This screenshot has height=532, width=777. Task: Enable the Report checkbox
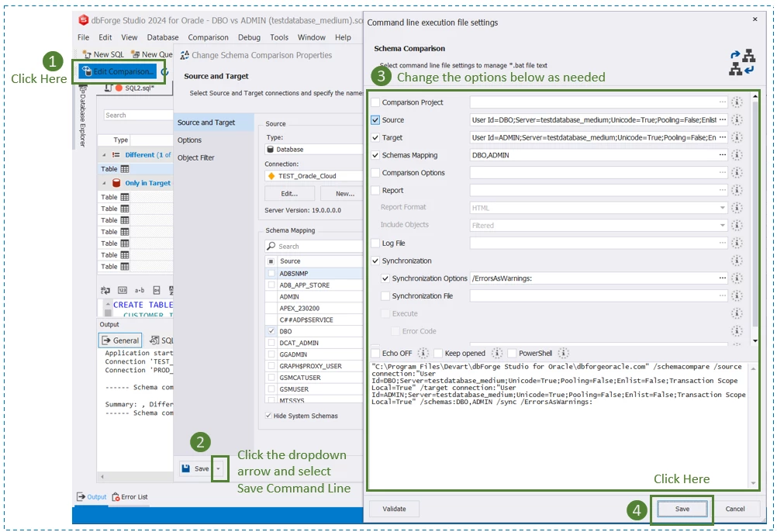click(x=375, y=190)
